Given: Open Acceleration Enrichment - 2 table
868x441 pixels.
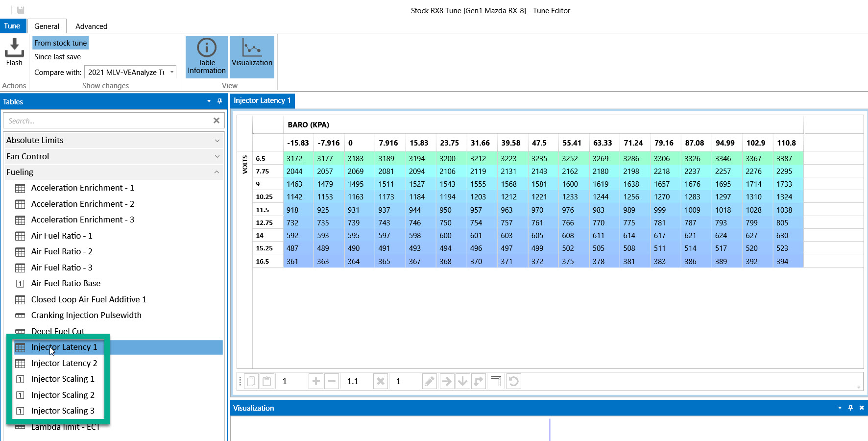Looking at the screenshot, I should tap(83, 204).
